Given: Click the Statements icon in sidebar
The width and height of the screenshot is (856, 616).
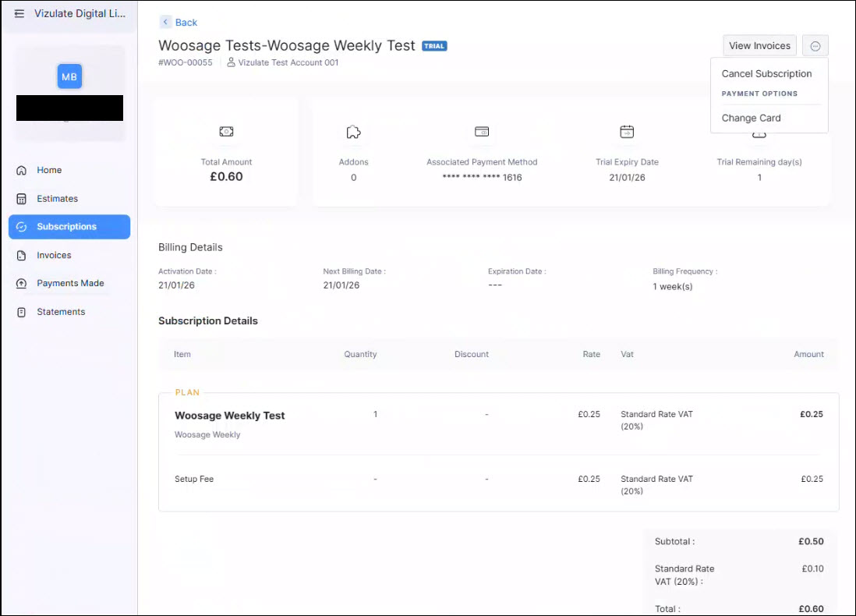Looking at the screenshot, I should click(22, 312).
